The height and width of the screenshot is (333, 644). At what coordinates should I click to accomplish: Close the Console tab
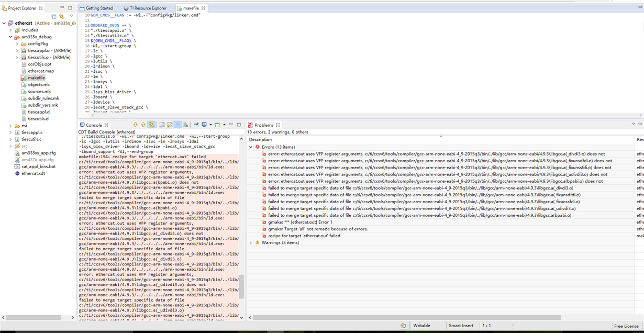pos(106,125)
